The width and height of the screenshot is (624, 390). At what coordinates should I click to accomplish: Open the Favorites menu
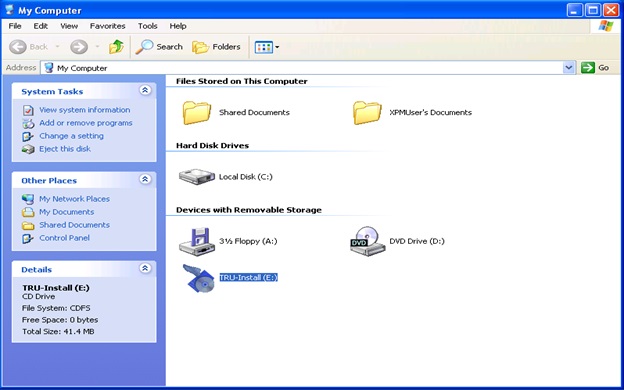click(107, 26)
